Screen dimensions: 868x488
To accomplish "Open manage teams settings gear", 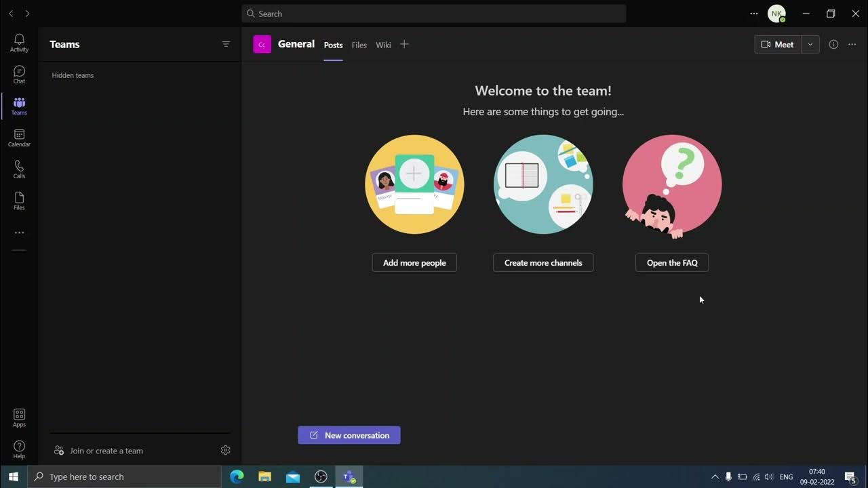I will click(x=226, y=450).
